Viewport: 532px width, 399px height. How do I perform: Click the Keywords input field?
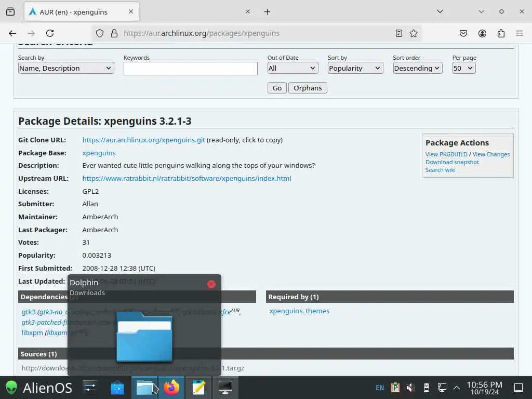click(x=190, y=69)
